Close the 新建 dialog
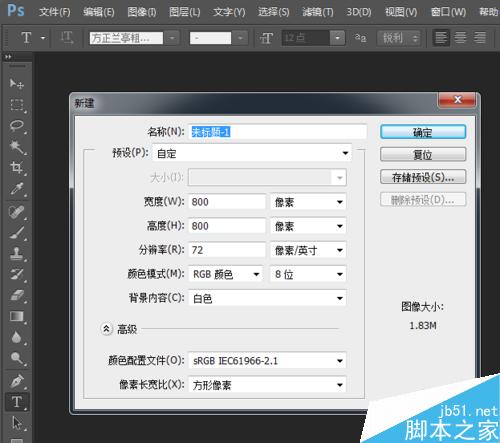 457,100
